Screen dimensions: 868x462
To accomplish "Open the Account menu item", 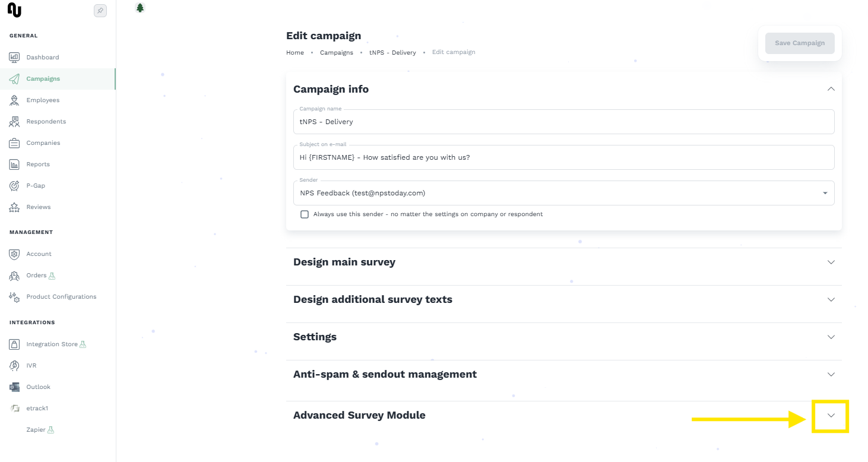I will click(39, 254).
